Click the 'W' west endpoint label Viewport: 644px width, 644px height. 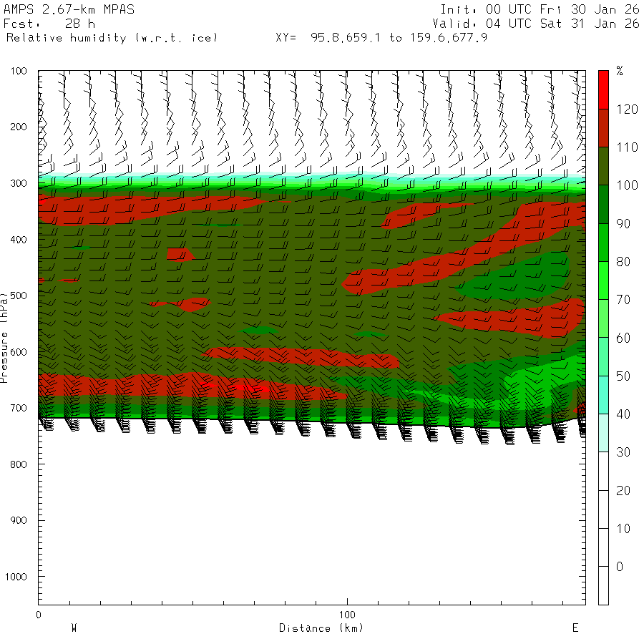coord(74,628)
